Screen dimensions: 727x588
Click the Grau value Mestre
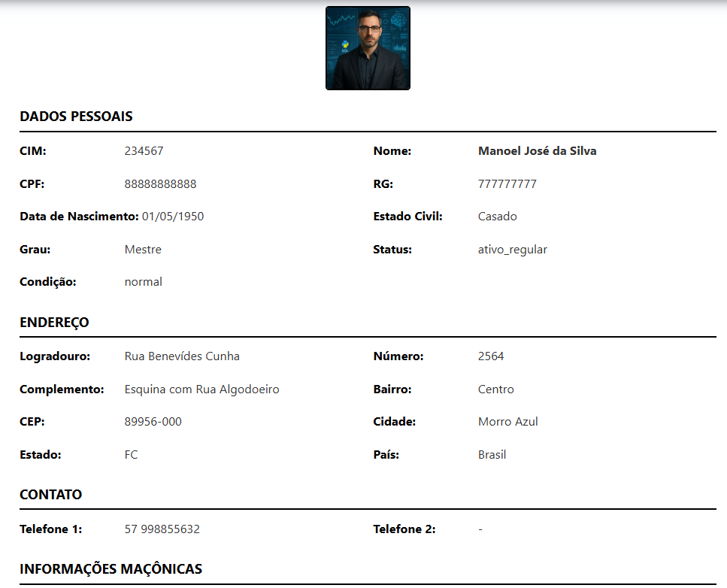pyautogui.click(x=143, y=250)
